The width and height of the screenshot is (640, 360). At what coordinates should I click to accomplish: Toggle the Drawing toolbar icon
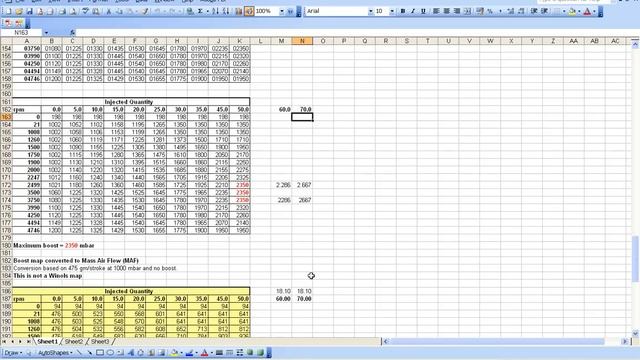click(249, 11)
